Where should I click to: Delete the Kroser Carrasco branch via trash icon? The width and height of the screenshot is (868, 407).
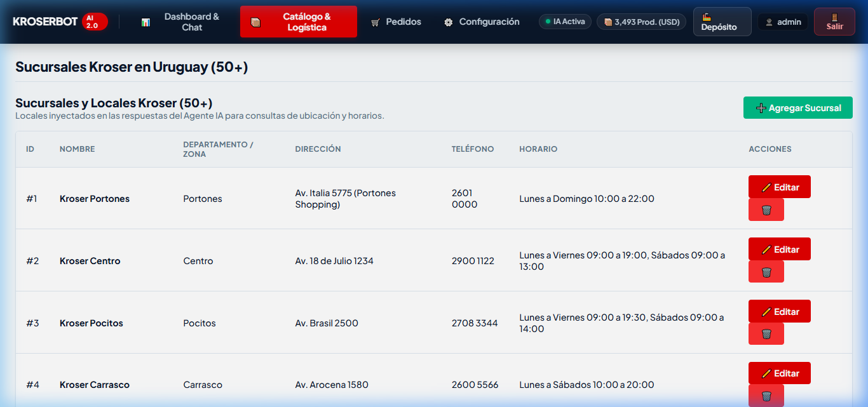[x=766, y=396]
